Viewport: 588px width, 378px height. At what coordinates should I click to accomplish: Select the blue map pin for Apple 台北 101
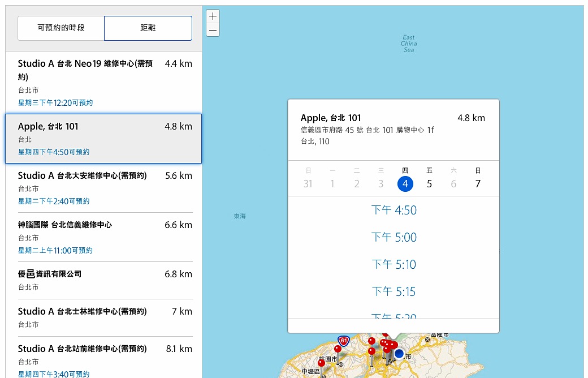399,353
